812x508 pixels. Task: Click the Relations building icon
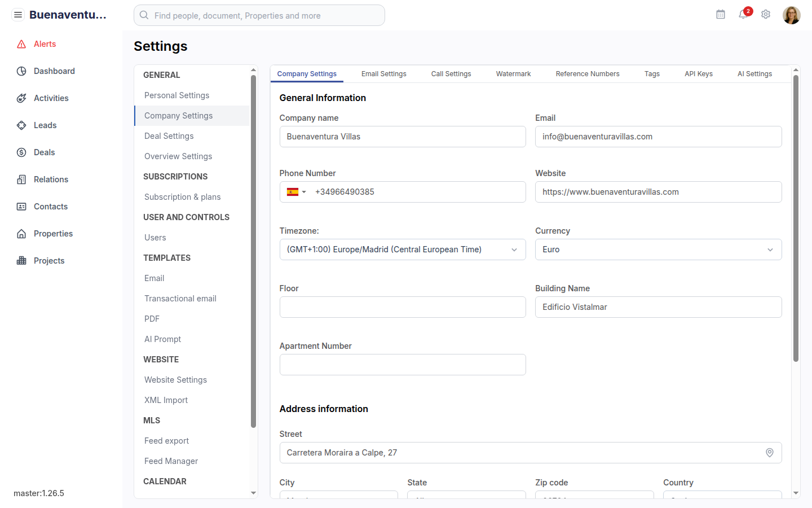tap(21, 179)
